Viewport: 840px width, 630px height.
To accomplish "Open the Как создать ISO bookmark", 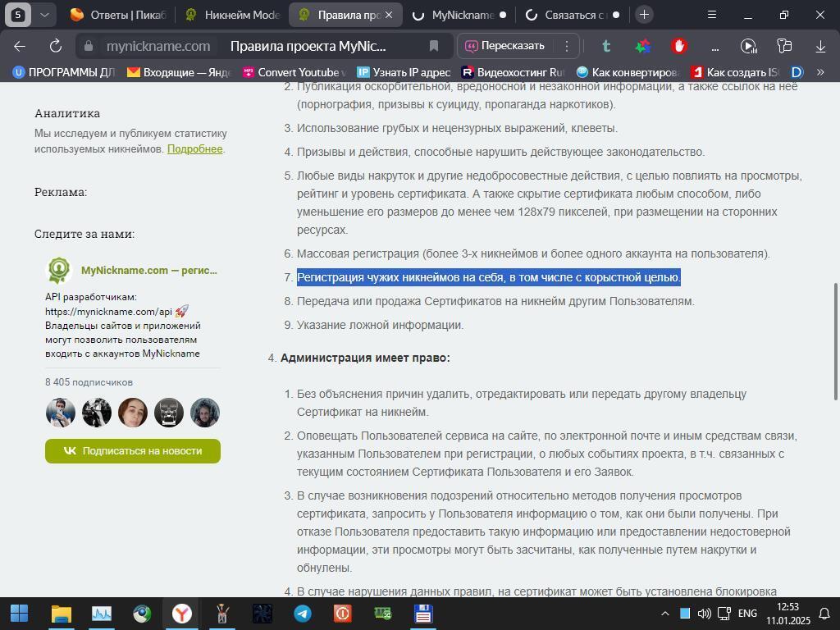I will (736, 72).
